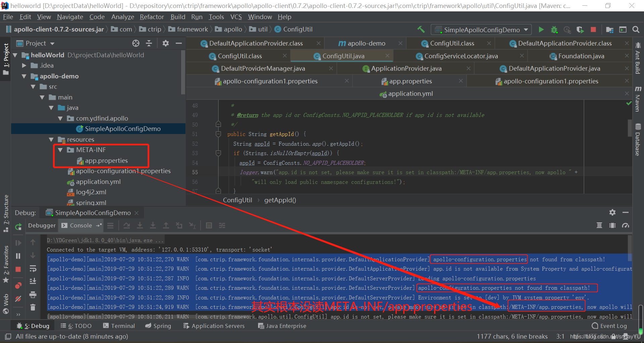Click getAppId() in editor breadcrumb

pos(280,200)
